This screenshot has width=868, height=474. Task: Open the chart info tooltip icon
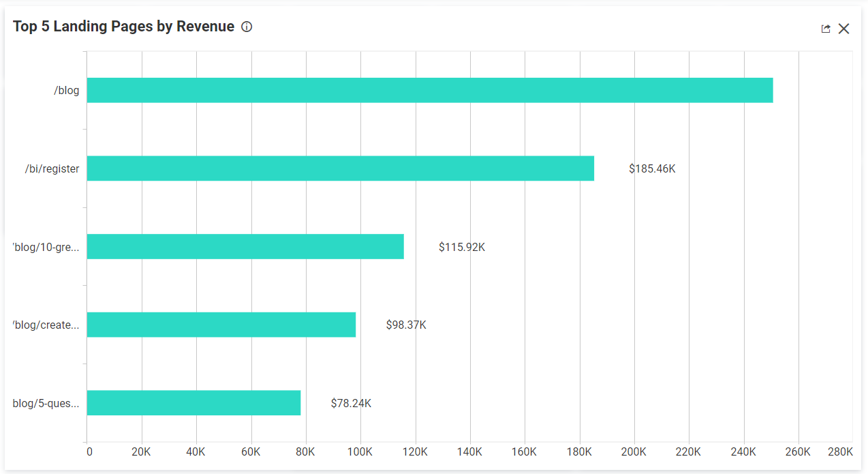(246, 27)
